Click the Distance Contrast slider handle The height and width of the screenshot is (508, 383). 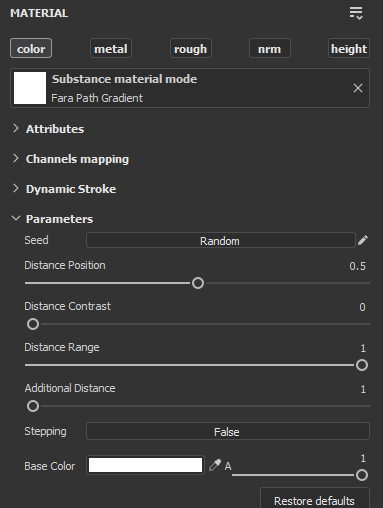[33, 324]
